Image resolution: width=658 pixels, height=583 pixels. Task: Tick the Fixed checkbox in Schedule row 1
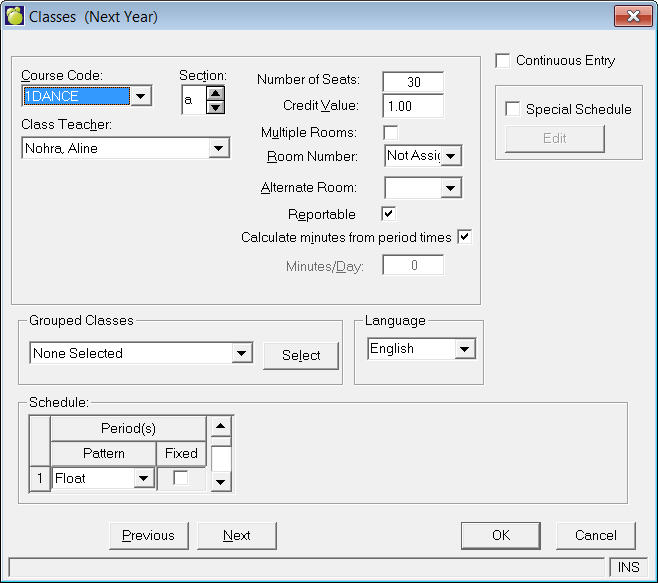pyautogui.click(x=181, y=478)
